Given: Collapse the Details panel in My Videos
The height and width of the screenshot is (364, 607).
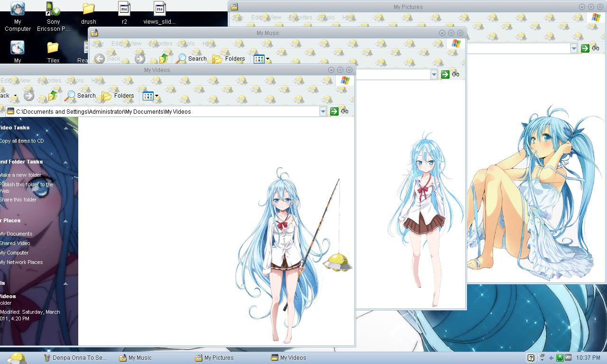Looking at the screenshot, I should click(x=66, y=283).
